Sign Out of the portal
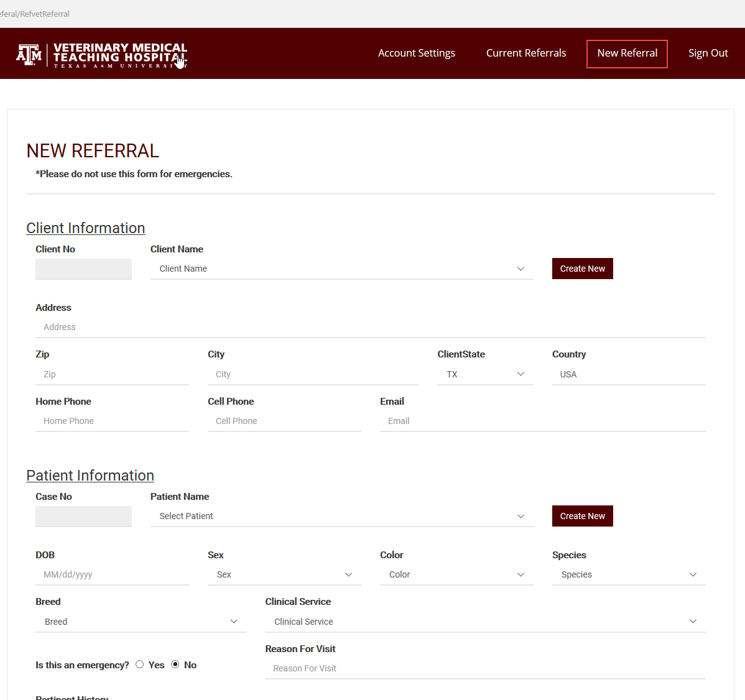Image resolution: width=745 pixels, height=700 pixels. click(708, 53)
